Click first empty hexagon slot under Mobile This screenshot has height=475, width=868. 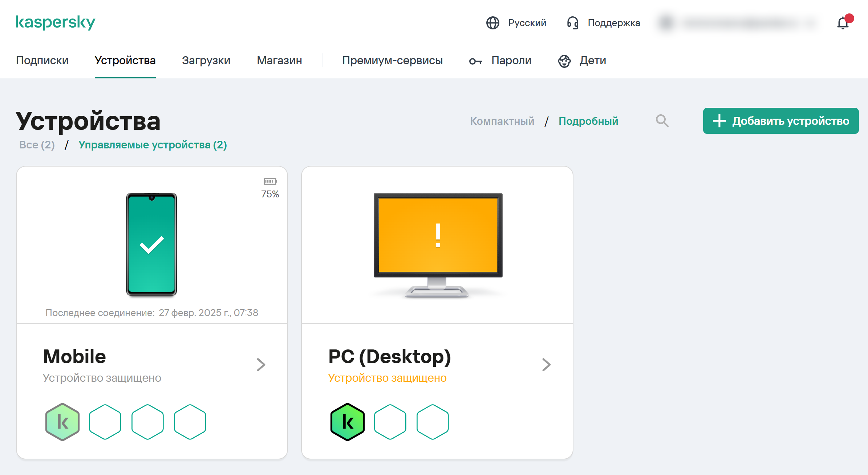[x=105, y=422]
